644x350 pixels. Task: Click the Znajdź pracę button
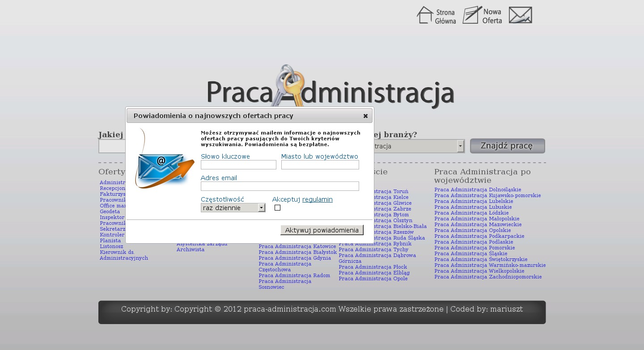click(x=507, y=146)
